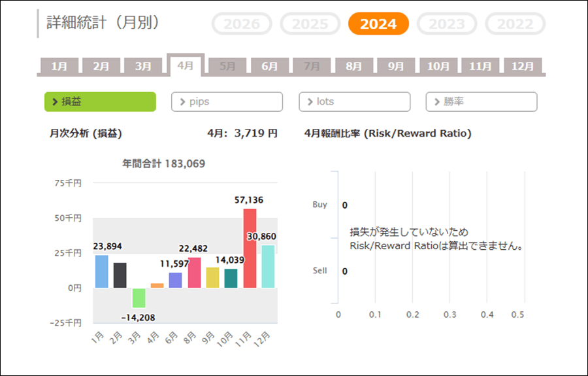Open the 11月 month tab
Viewport: 588px width, 376px height.
tap(480, 67)
